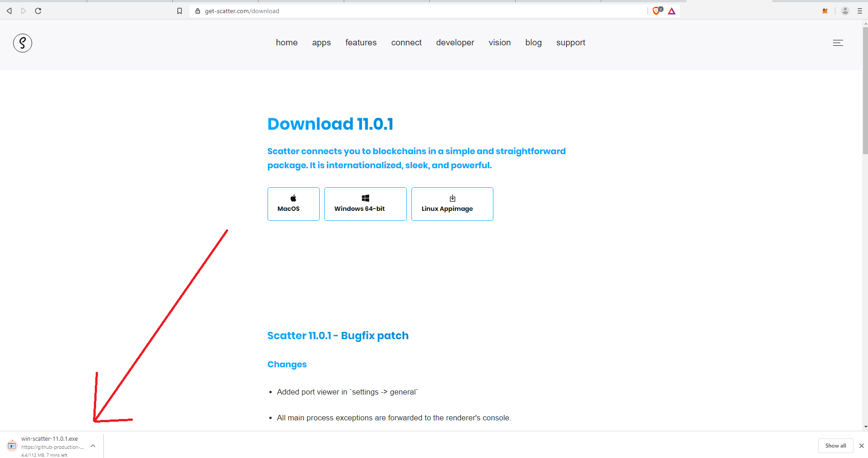Open the win-scatter-11.0.1.exe download item
The image size is (868, 458).
click(53, 446)
